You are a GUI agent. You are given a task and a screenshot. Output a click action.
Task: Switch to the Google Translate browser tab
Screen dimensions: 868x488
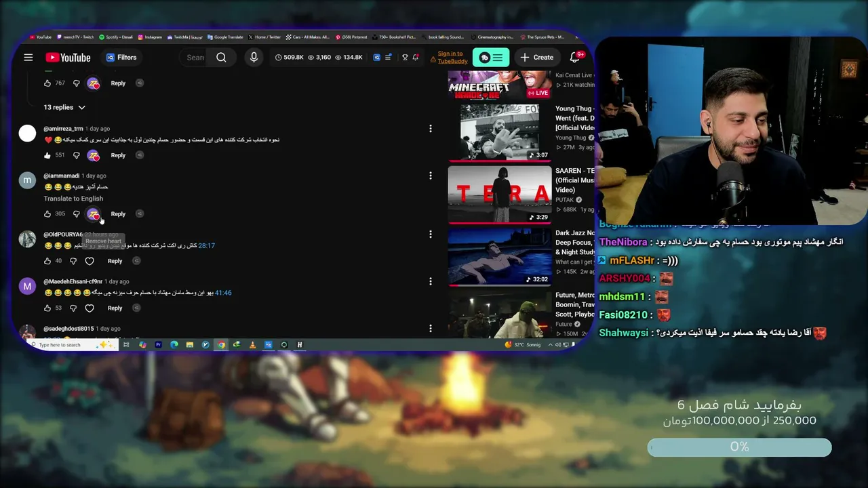[x=226, y=37]
